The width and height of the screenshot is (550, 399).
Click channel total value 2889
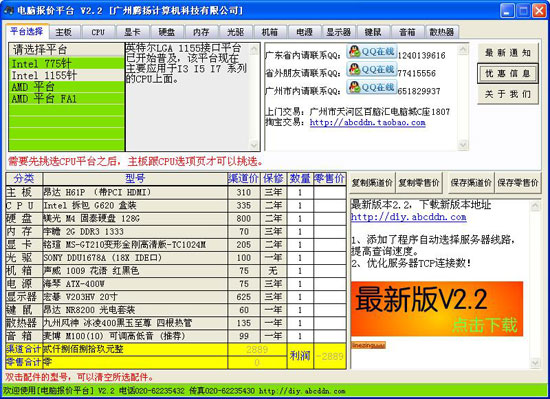(x=257, y=349)
